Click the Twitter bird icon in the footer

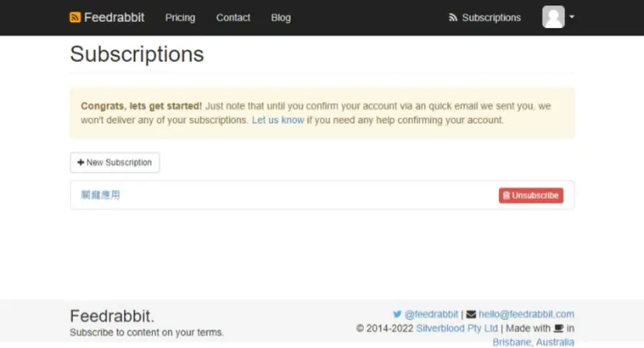coord(397,314)
